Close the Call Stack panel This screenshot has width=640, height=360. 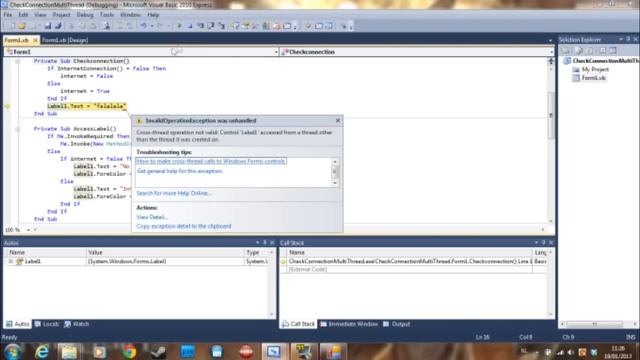click(551, 242)
